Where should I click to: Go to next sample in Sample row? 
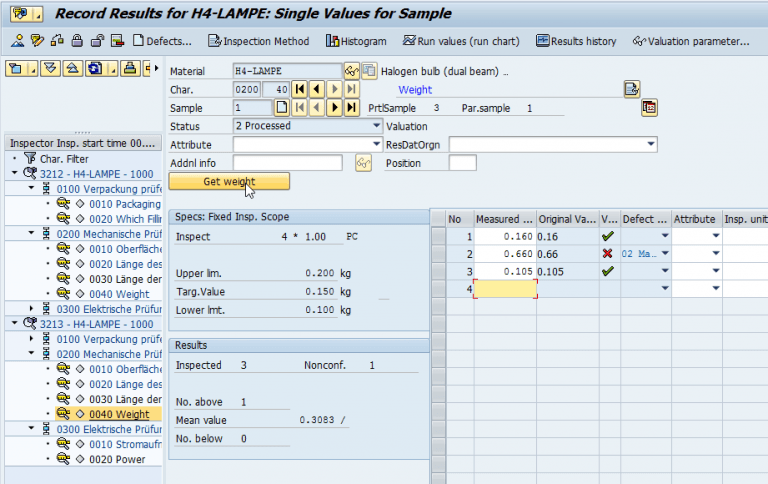click(334, 107)
